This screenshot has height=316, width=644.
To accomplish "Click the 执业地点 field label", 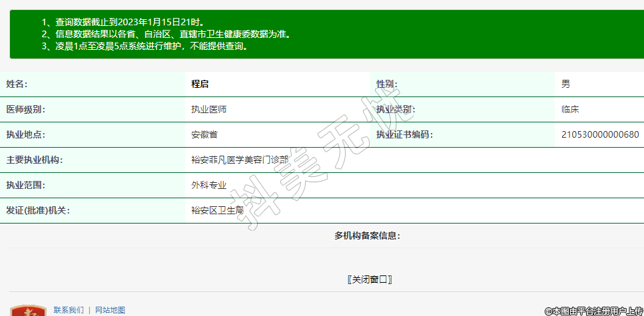I will point(26,134).
